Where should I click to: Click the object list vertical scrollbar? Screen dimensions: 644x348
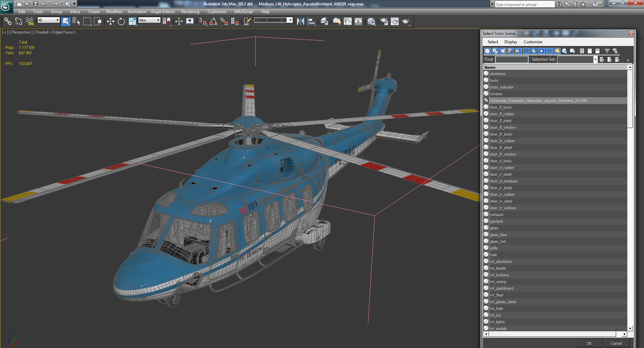click(x=630, y=197)
